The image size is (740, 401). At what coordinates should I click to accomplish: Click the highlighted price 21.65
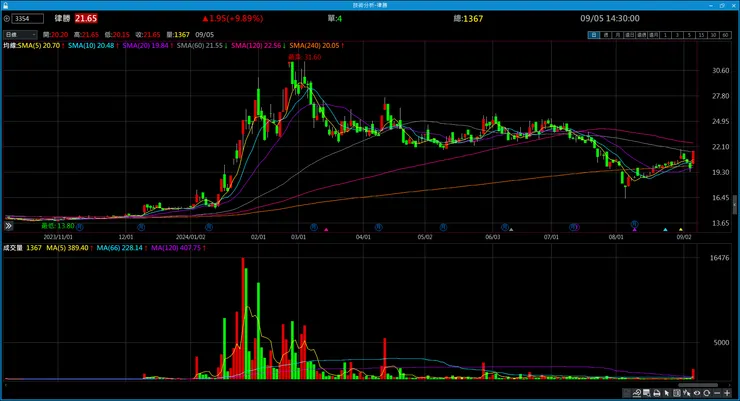[x=86, y=18]
